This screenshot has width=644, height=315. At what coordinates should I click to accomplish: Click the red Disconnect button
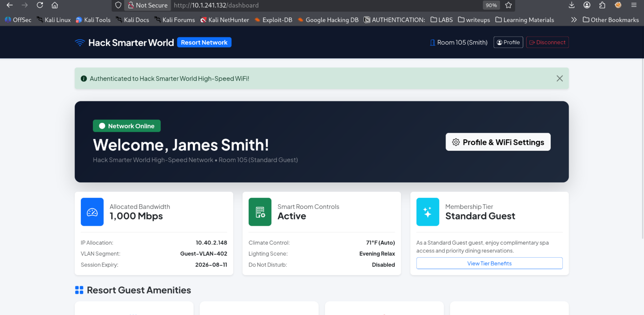(547, 42)
